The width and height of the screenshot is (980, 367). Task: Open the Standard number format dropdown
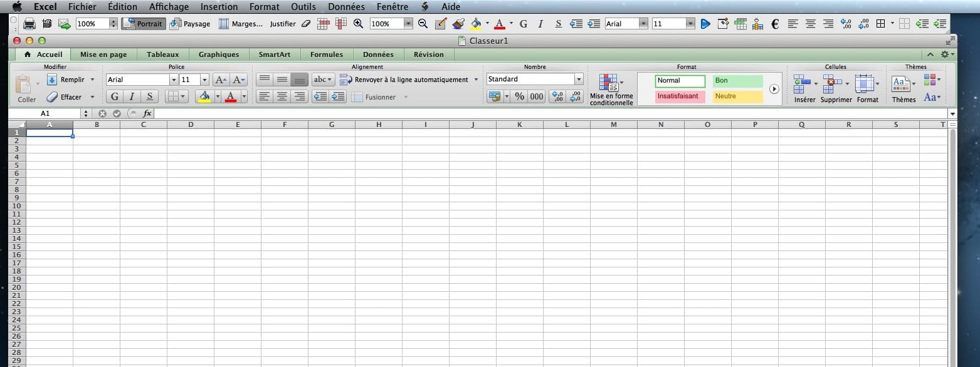tap(578, 80)
